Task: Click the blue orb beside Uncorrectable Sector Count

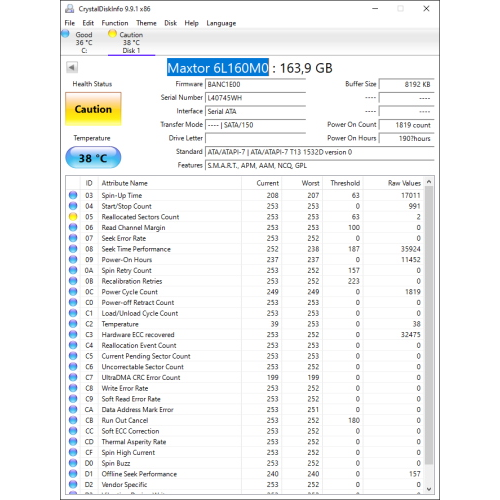Action: tap(73, 367)
